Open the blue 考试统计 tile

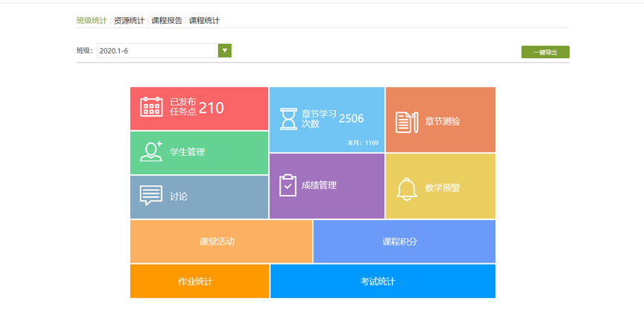382,282
